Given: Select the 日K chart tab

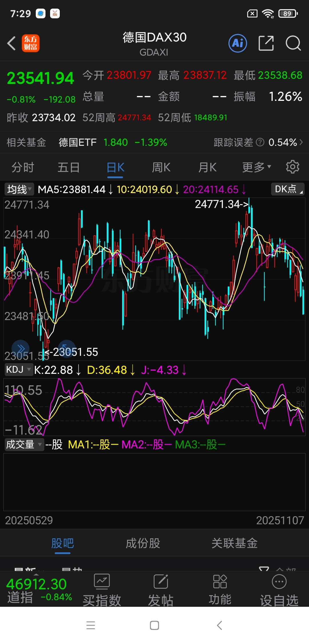Looking at the screenshot, I should pyautogui.click(x=115, y=167).
